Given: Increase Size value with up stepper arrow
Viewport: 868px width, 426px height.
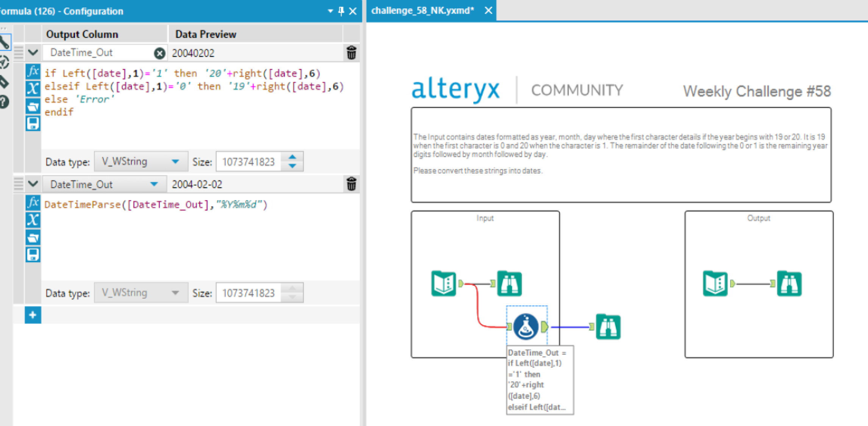Looking at the screenshot, I should [292, 157].
